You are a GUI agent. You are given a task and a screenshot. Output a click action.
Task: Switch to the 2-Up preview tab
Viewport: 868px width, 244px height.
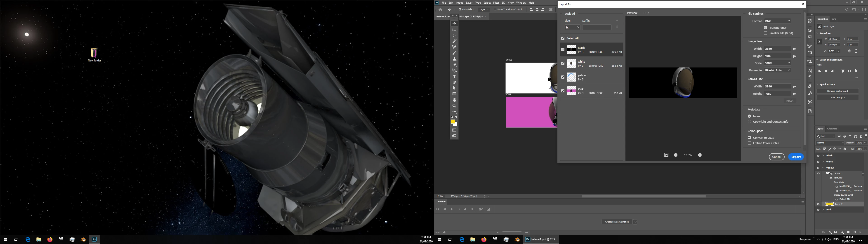(x=646, y=13)
